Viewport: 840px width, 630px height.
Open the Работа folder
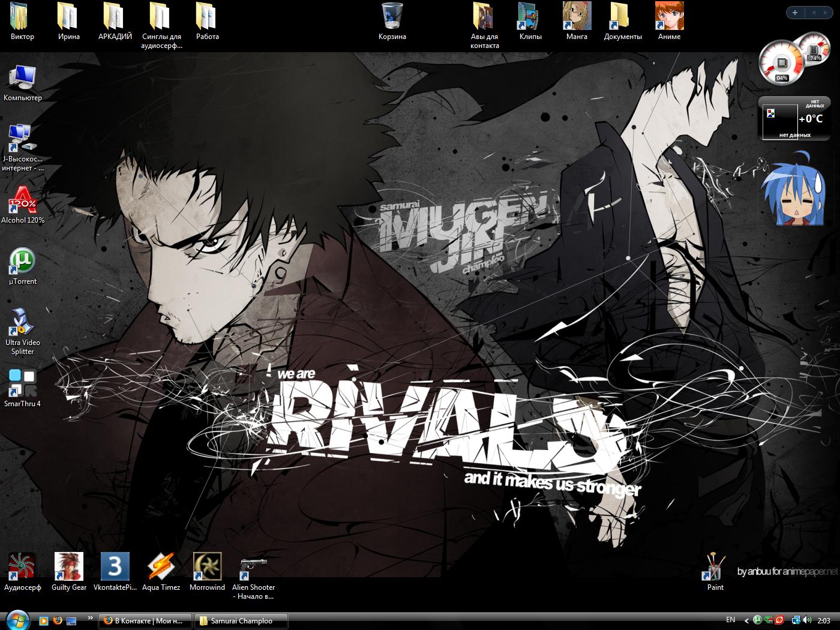pos(207,21)
